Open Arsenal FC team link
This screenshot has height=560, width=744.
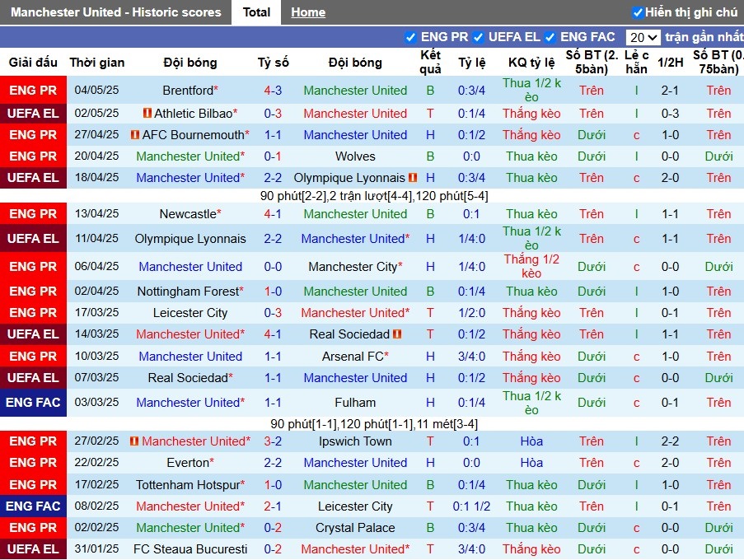(353, 356)
